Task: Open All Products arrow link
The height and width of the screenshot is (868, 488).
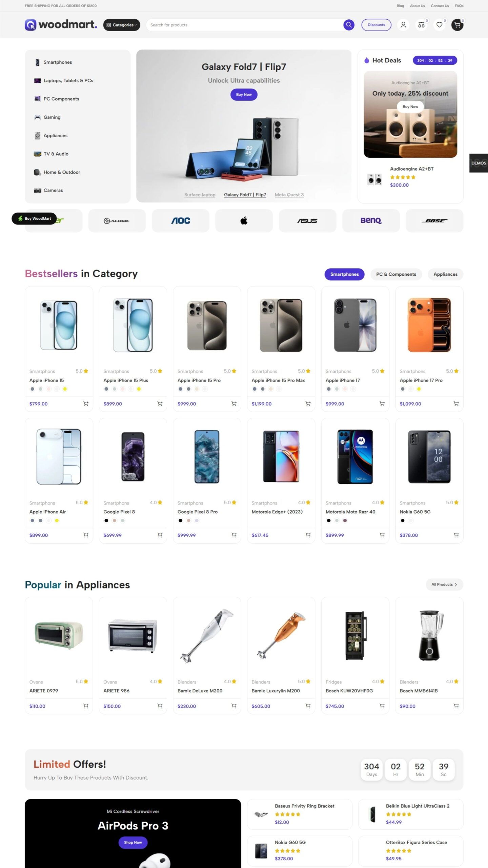Action: click(x=444, y=585)
